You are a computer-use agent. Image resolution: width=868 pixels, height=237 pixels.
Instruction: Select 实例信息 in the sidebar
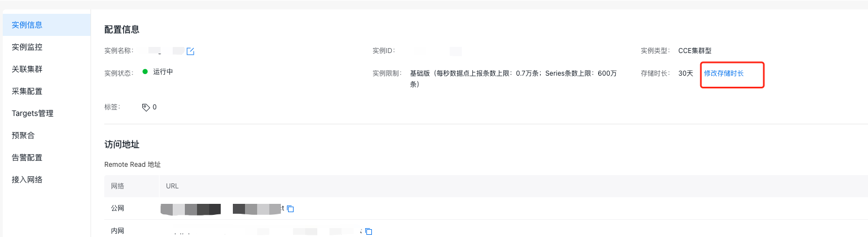pyautogui.click(x=46, y=25)
